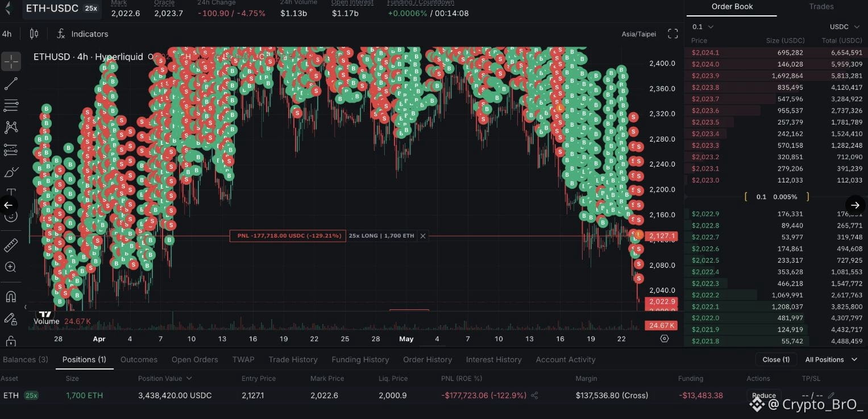
Task: Click the $1.17b open interest value
Action: click(x=345, y=13)
